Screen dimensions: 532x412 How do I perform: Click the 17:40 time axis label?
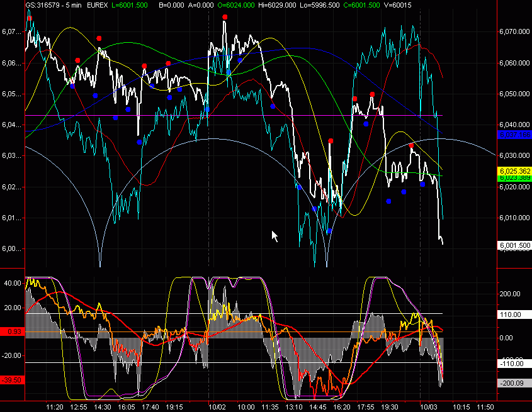coord(150,407)
